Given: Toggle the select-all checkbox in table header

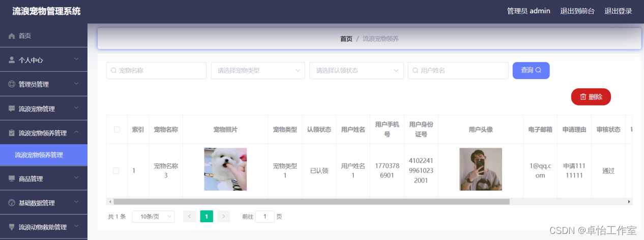Looking at the screenshot, I should (x=116, y=129).
